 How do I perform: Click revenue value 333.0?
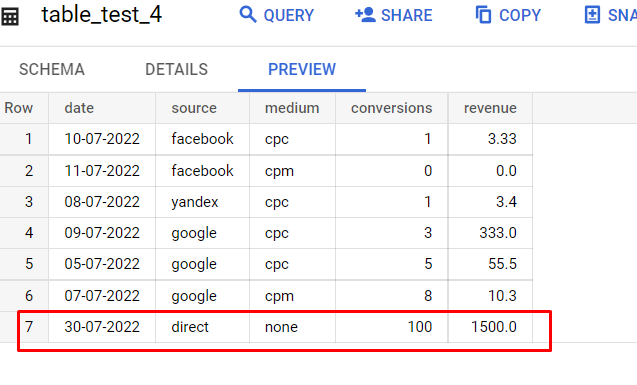(x=498, y=233)
